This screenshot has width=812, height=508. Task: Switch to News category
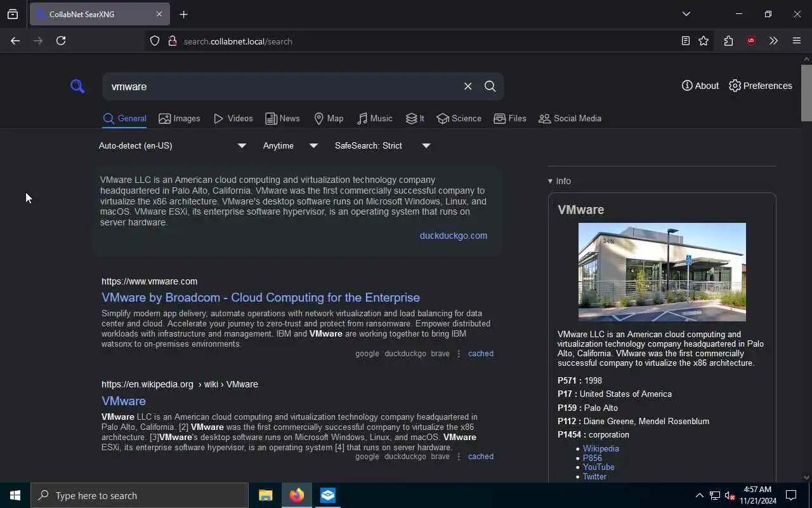tap(282, 119)
